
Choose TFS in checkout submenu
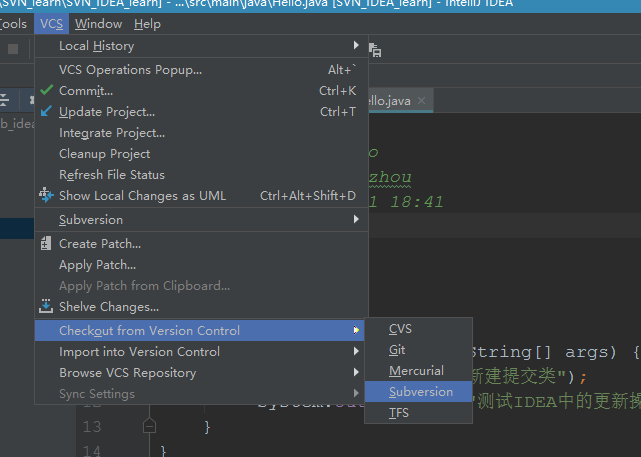click(x=419, y=412)
